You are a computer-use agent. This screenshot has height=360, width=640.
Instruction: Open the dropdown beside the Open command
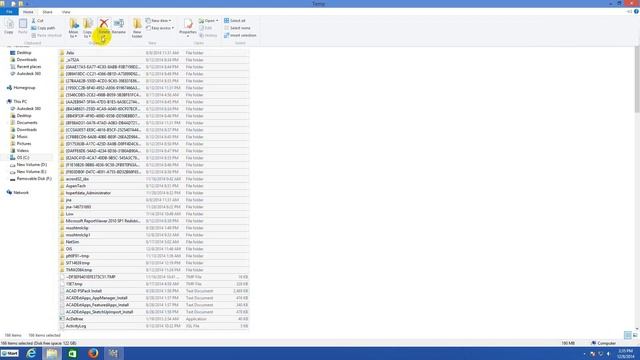[217, 20]
